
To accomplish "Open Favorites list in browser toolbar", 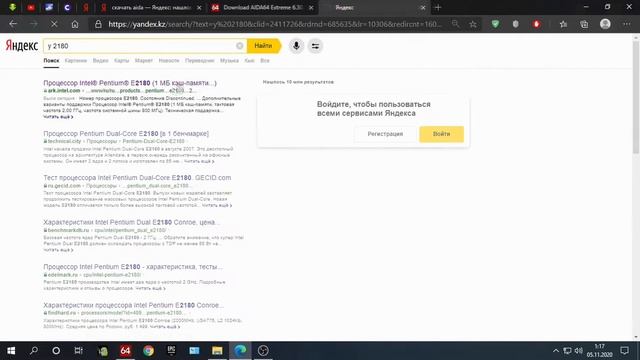I will (563, 24).
